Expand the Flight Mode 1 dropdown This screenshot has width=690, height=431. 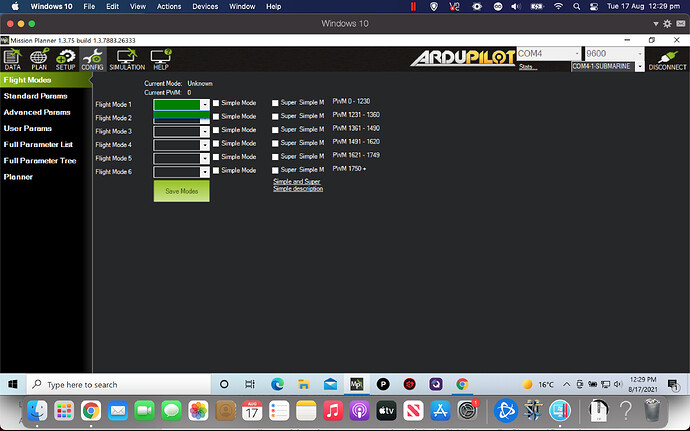pyautogui.click(x=204, y=103)
